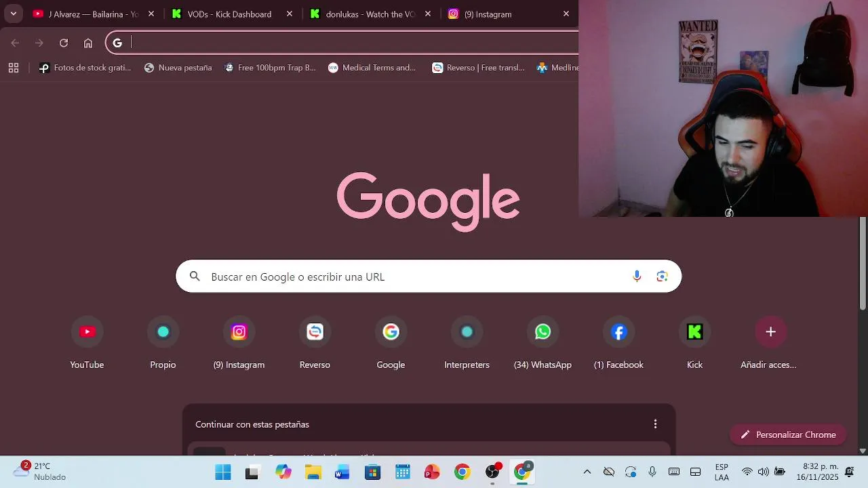Close the VODs Kick Dashboard tab
Screen dimensions: 868x488
pyautogui.click(x=290, y=14)
